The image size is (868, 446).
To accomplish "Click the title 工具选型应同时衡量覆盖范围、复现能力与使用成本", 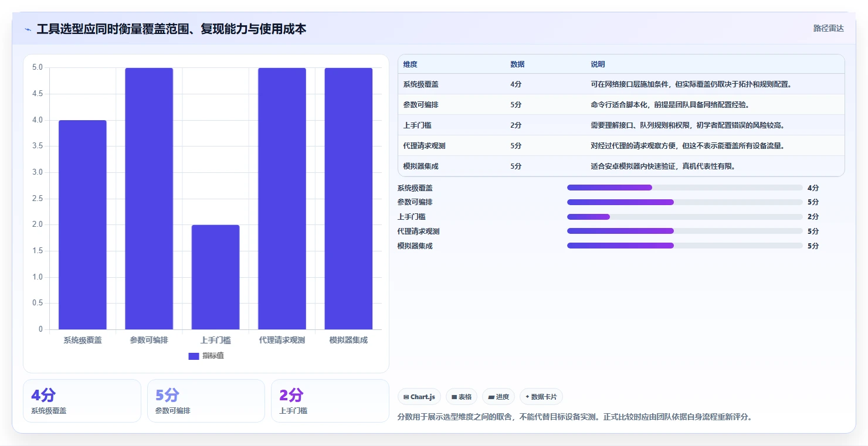I will [171, 29].
